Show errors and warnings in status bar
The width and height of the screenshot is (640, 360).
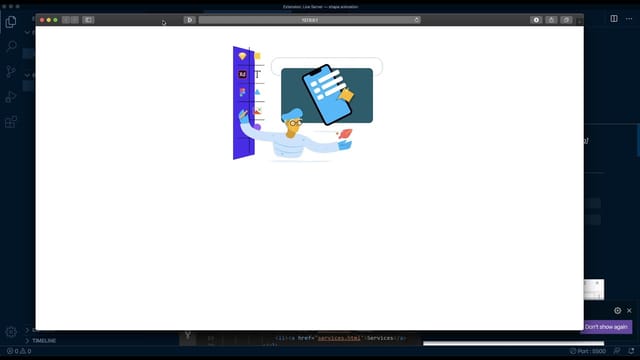(19, 351)
